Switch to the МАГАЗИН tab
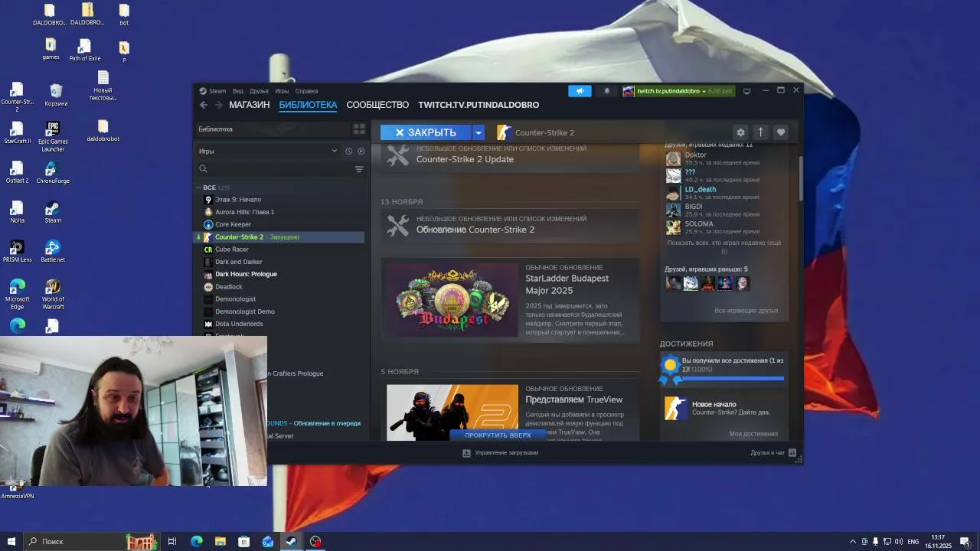The image size is (980, 551). (250, 105)
